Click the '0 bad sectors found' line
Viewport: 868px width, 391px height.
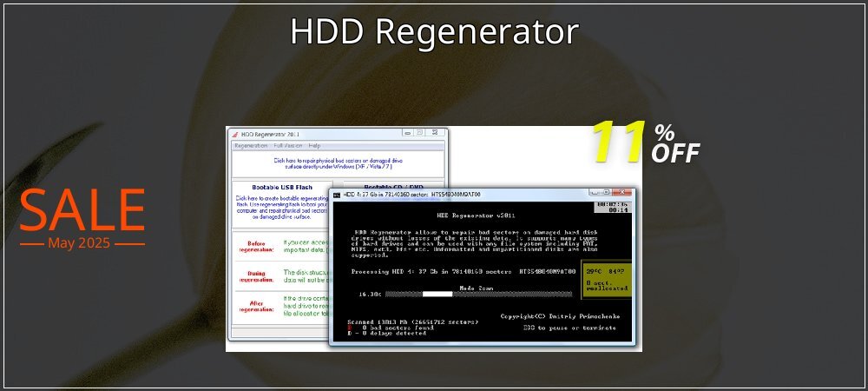[391, 328]
